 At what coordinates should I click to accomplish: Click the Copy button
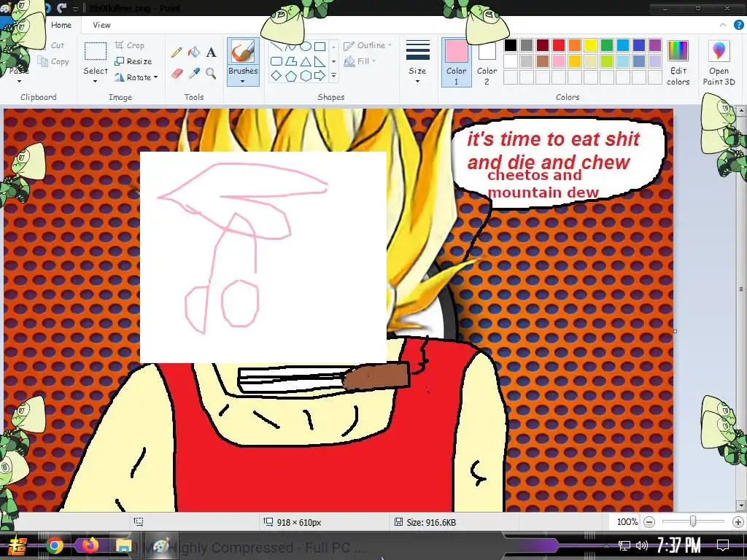pyautogui.click(x=53, y=61)
